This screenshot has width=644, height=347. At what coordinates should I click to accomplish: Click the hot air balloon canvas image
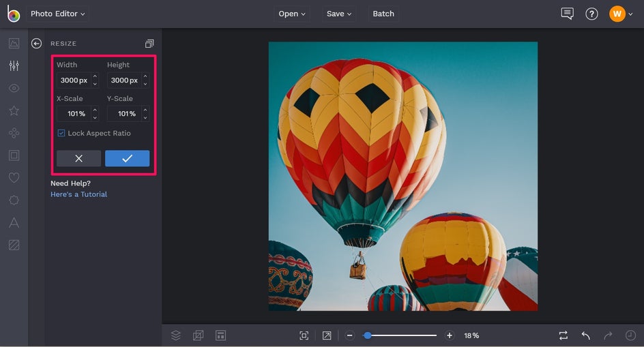[x=403, y=176]
